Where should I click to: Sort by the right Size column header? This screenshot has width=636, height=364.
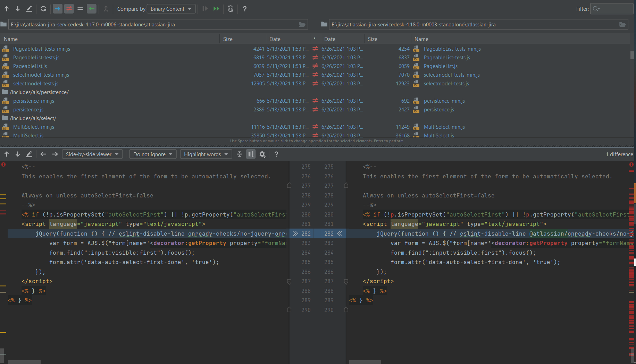pyautogui.click(x=388, y=39)
